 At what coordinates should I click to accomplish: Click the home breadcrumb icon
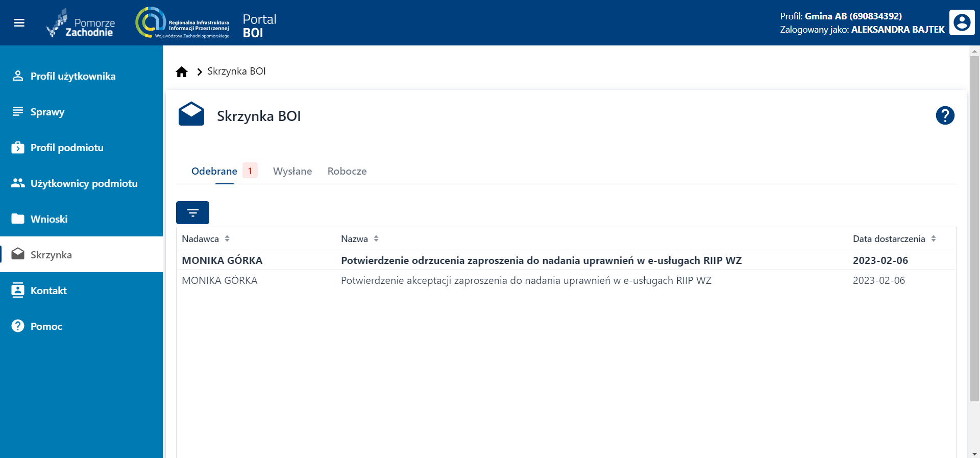coord(182,71)
